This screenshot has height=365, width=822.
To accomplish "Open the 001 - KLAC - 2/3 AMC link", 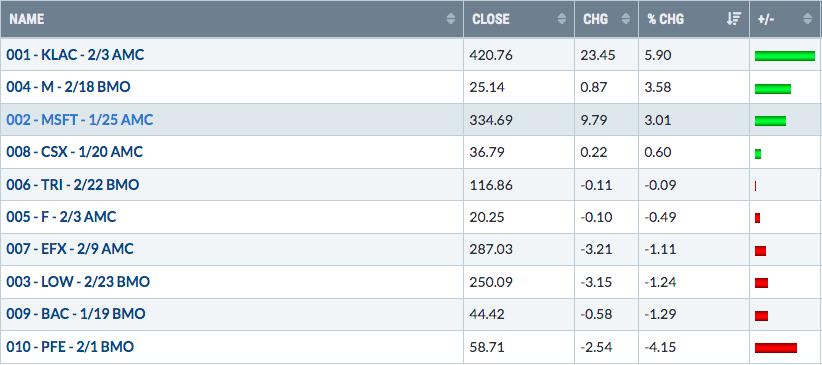I will 75,55.
